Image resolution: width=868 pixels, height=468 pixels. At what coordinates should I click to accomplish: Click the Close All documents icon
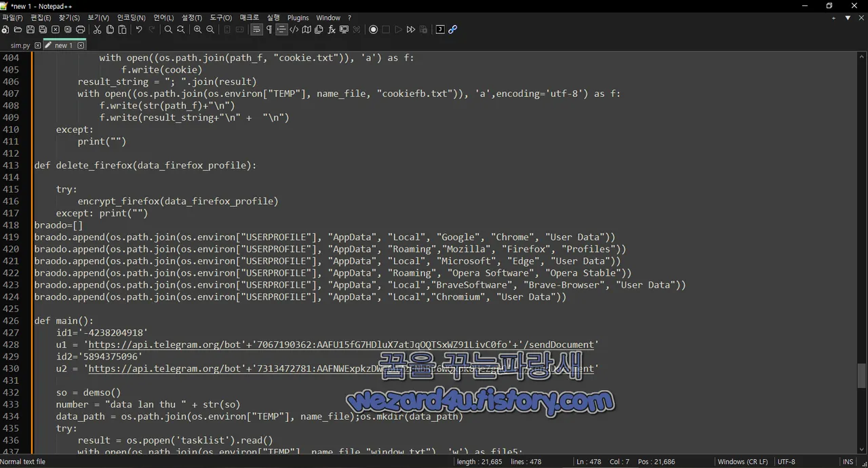(x=68, y=30)
